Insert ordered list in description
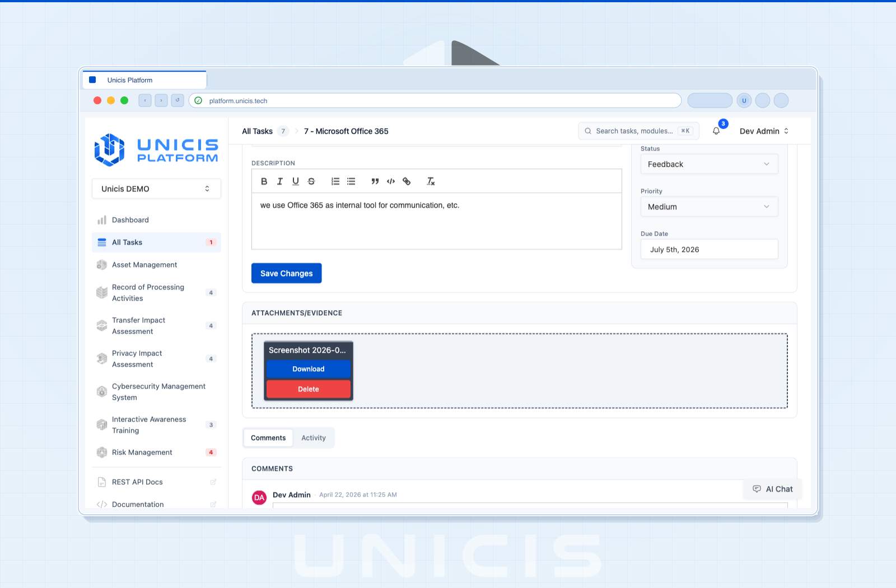896x588 pixels. pos(335,181)
